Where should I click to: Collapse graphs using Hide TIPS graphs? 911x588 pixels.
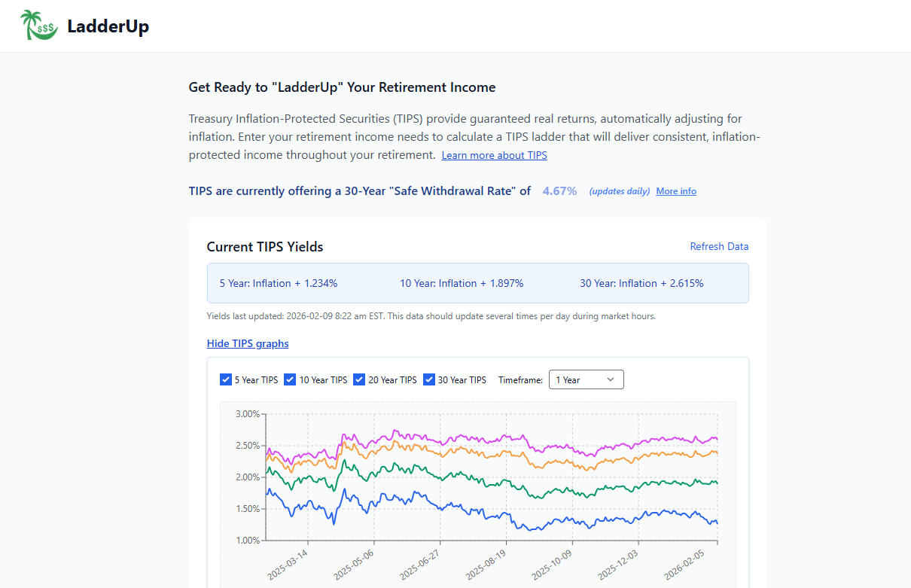coord(248,343)
